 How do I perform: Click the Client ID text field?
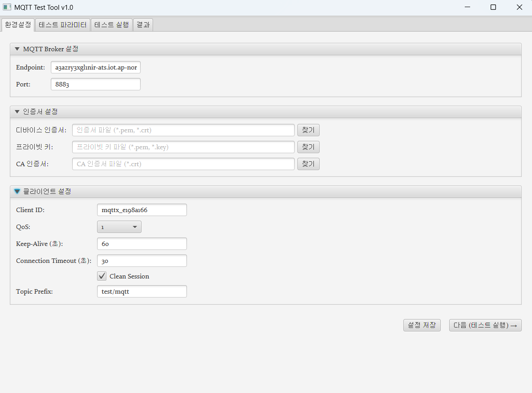click(x=142, y=210)
